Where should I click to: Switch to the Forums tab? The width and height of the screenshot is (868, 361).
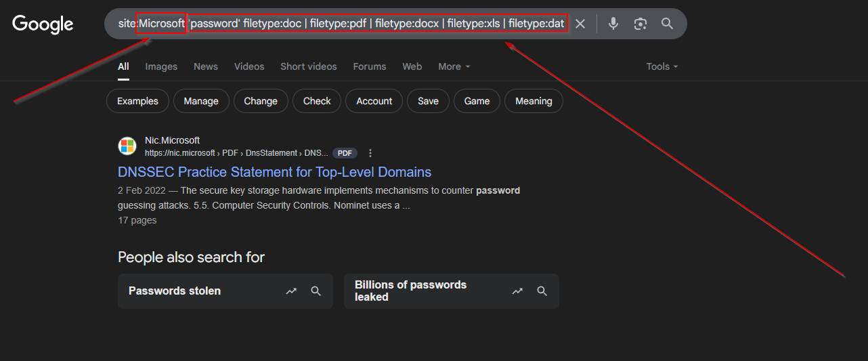pos(370,66)
